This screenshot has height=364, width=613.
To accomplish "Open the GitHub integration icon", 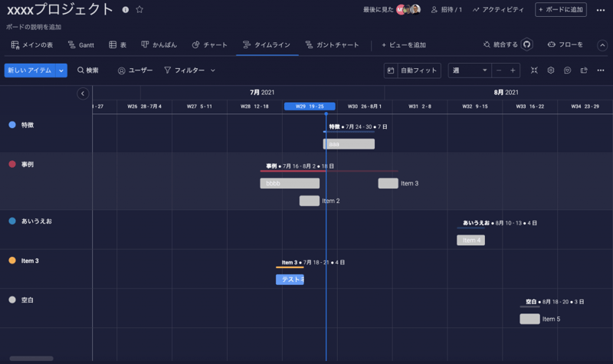I will click(x=527, y=45).
